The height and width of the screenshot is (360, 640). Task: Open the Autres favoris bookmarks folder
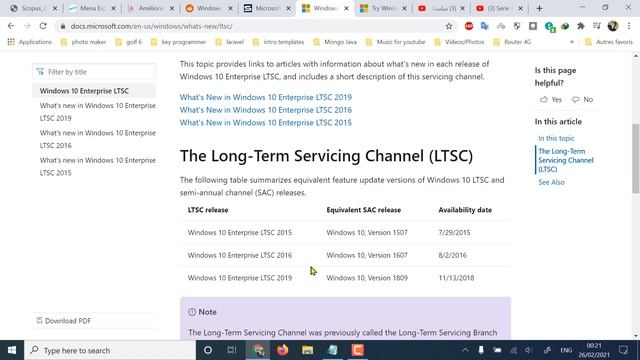[609, 42]
